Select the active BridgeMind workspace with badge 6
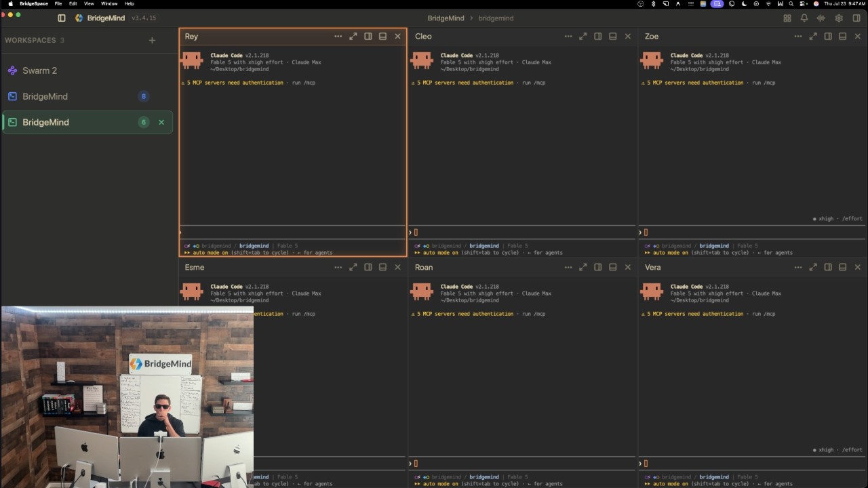Screen dimensions: 868x488 pos(88,122)
